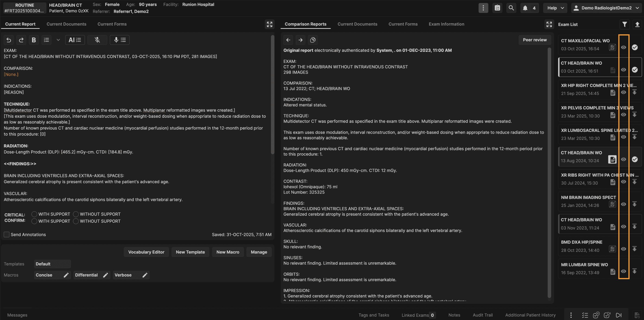Click the Peer review button
This screenshot has width=644, height=320.
tap(535, 40)
